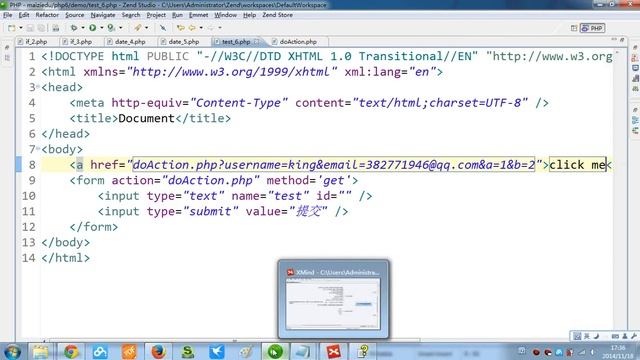Click the 'doAction.php' form action value on line 9
Screen dimensions: 640x360
click(211, 180)
